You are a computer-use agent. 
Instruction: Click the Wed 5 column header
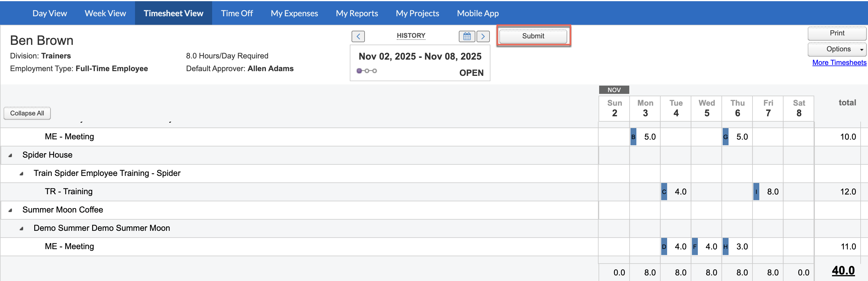[706, 108]
